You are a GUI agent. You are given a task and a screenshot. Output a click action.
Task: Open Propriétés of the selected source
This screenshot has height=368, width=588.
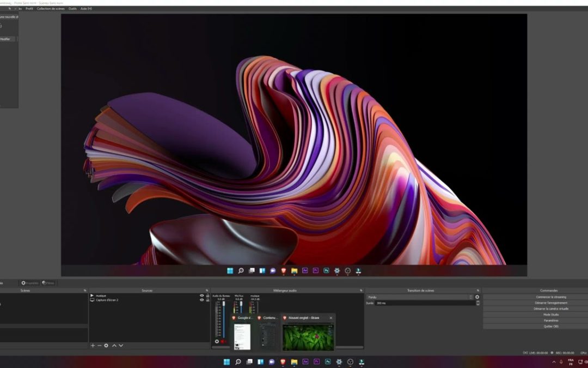[29, 283]
